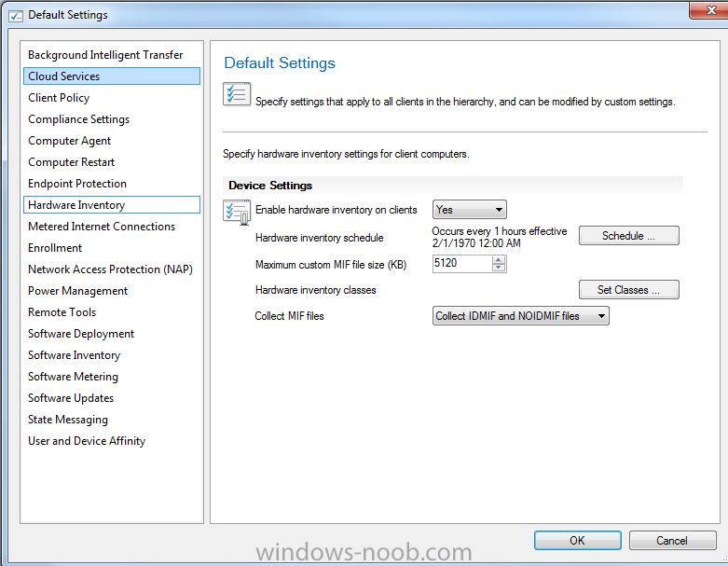Image resolution: width=728 pixels, height=566 pixels.
Task: Open Software Inventory settings
Action: [x=112, y=354]
